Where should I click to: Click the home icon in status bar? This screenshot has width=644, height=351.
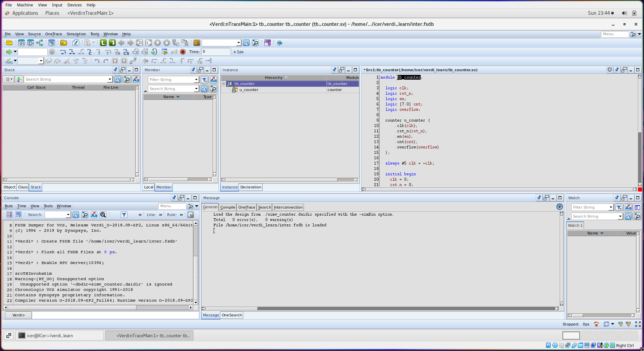point(596,324)
